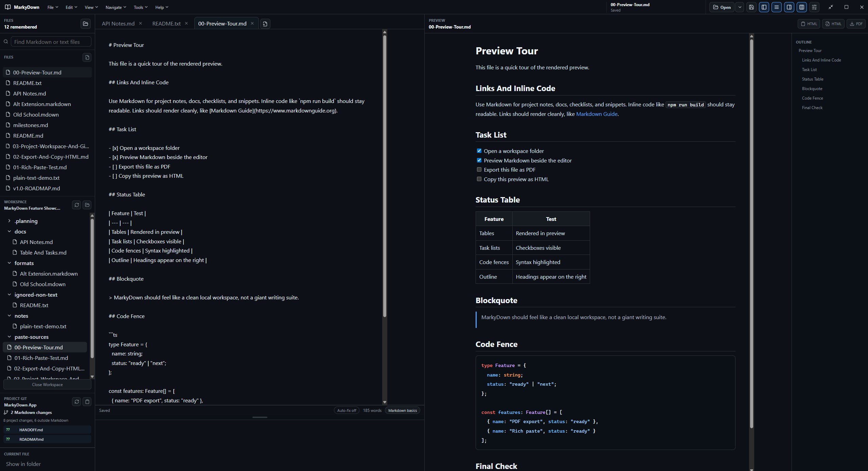Follow the Markdown Guide link in the preview
The image size is (868, 471).
(x=597, y=114)
